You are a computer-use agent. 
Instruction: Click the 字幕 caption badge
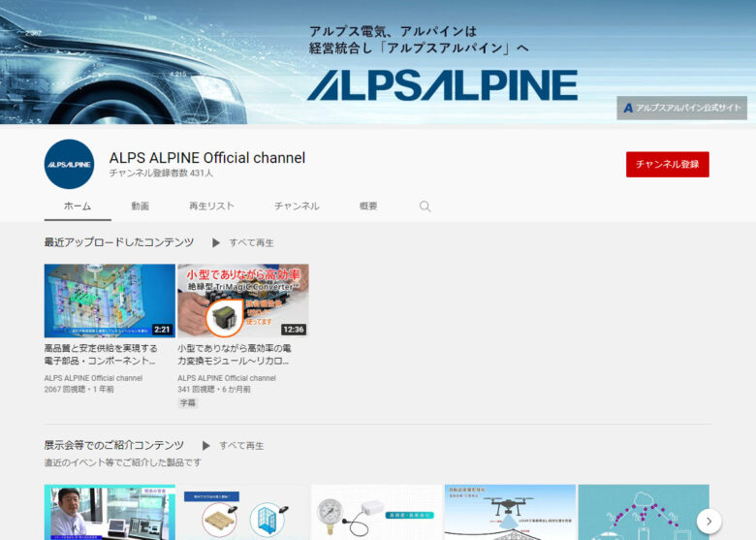coord(188,402)
